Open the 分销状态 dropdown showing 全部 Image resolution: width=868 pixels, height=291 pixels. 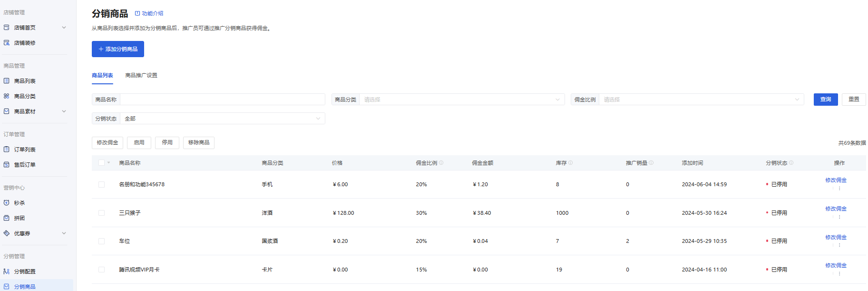(223, 119)
